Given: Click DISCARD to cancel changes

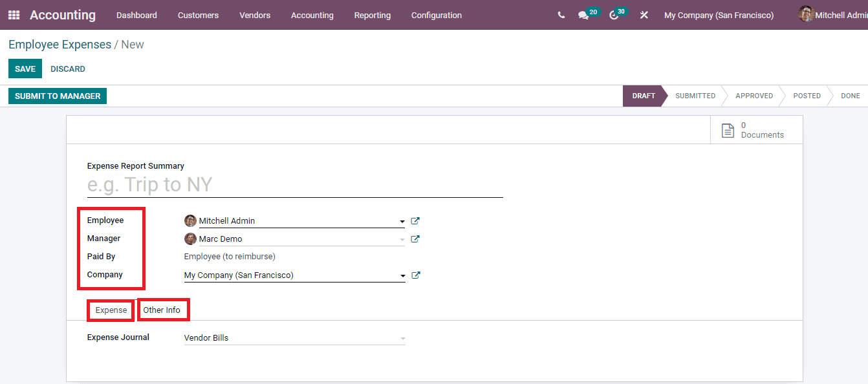Looking at the screenshot, I should point(67,69).
